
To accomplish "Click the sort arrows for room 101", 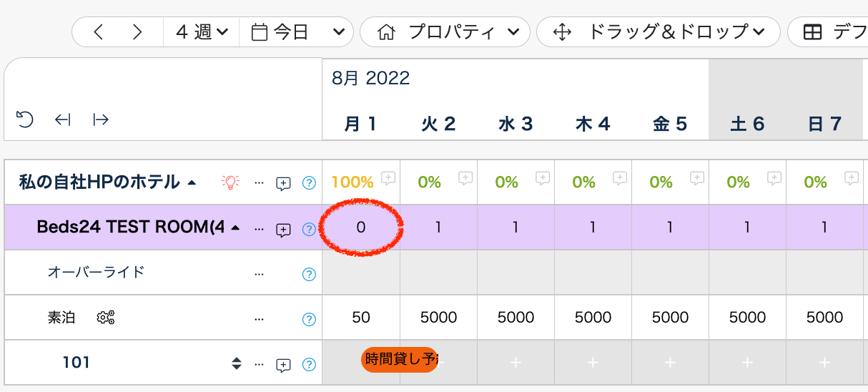I will tap(237, 363).
